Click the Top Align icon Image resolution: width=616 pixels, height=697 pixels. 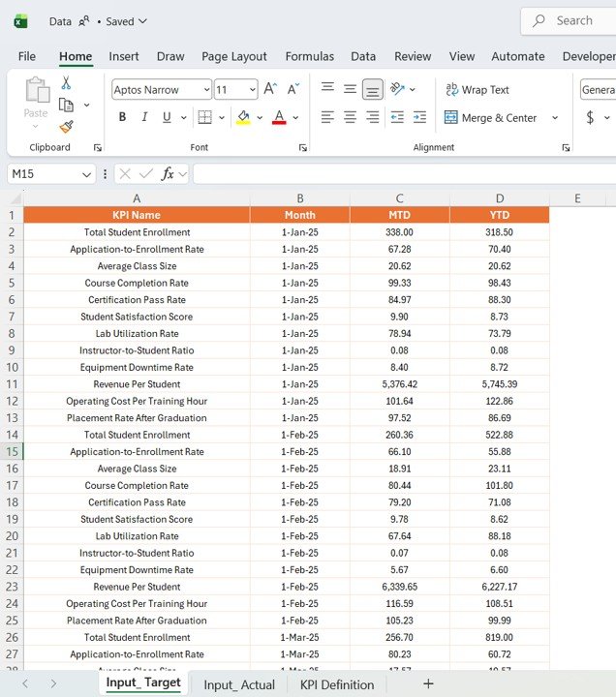[x=327, y=89]
